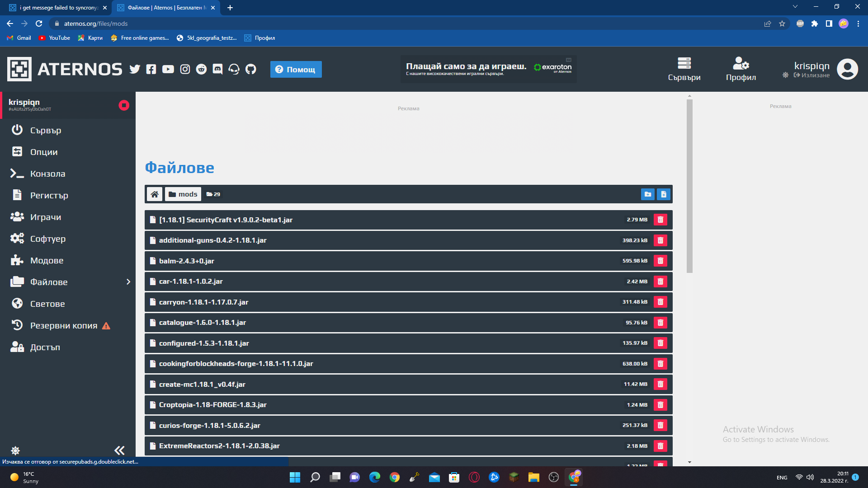Image resolution: width=868 pixels, height=488 pixels.
Task: Open the Aternos support headset icon
Action: point(234,69)
